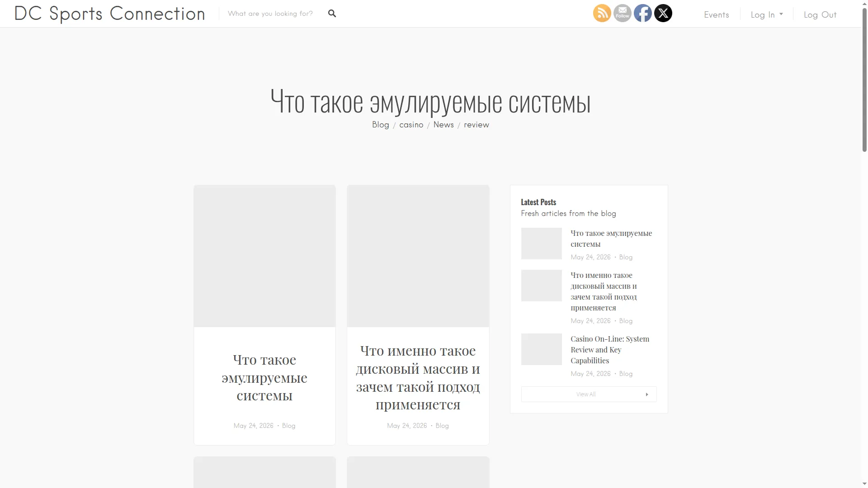Click the 'Latest Posts' sidebar heading
Image resolution: width=868 pixels, height=488 pixels.
pyautogui.click(x=538, y=202)
